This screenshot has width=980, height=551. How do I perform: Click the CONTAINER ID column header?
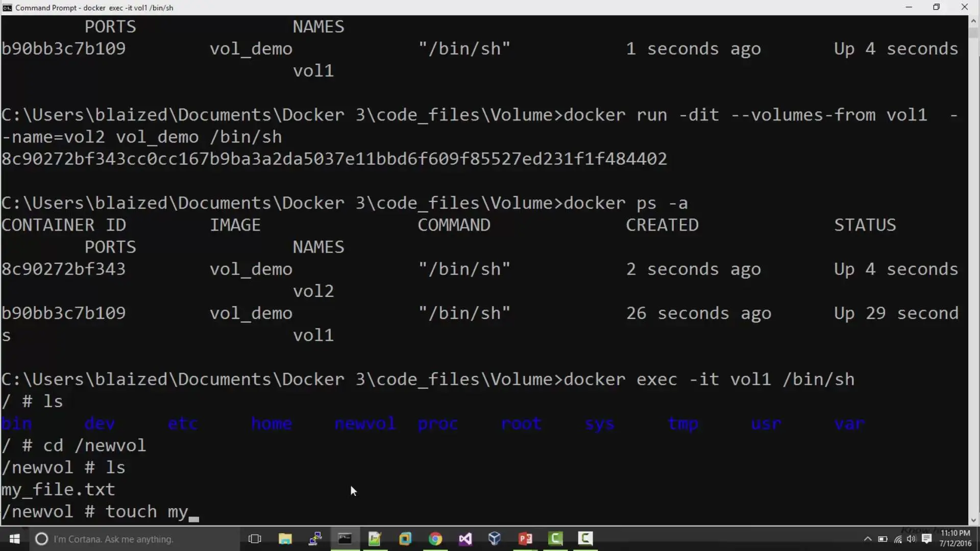coord(63,225)
